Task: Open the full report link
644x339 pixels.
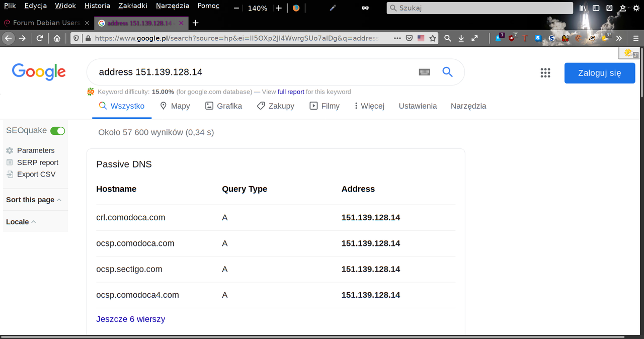Action: coord(291,92)
